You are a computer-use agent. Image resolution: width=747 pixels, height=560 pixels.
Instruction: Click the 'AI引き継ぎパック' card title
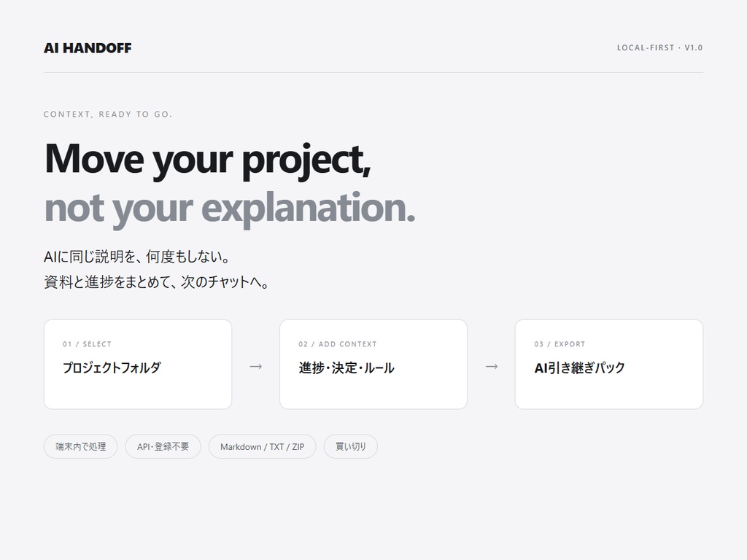pos(579,367)
